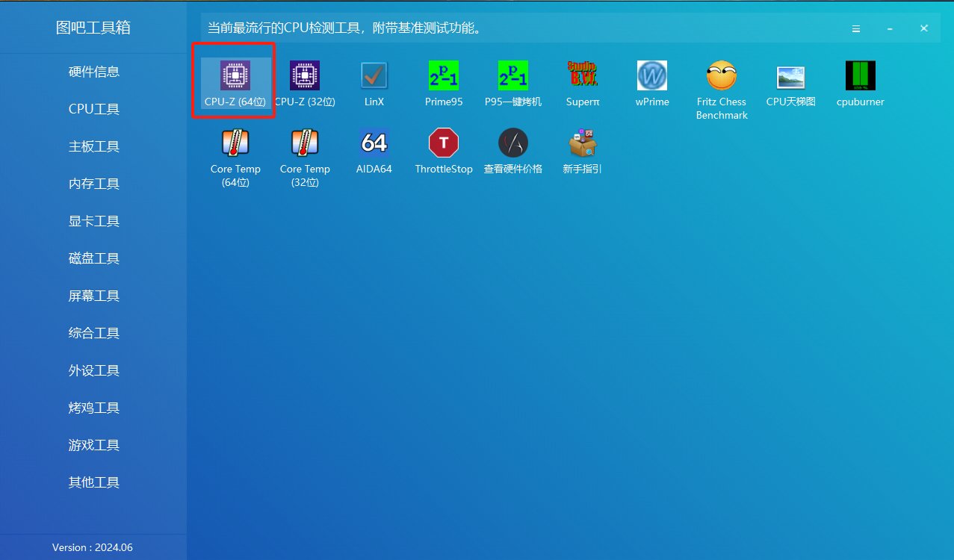Select 游戏工具 in sidebar
The image size is (954, 560).
point(94,445)
